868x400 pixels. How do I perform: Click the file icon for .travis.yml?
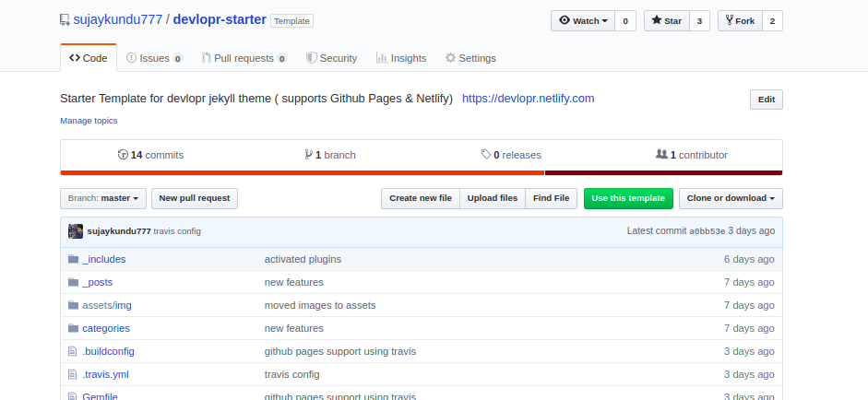click(73, 374)
